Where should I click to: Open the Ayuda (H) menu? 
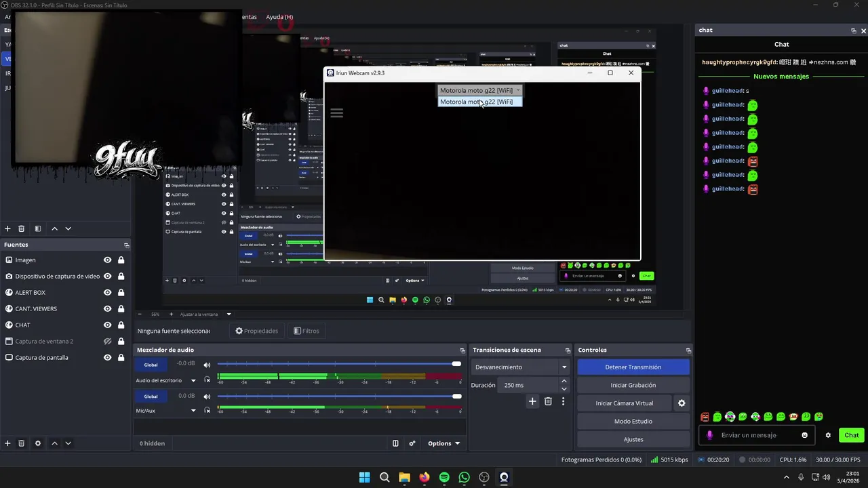coord(279,17)
